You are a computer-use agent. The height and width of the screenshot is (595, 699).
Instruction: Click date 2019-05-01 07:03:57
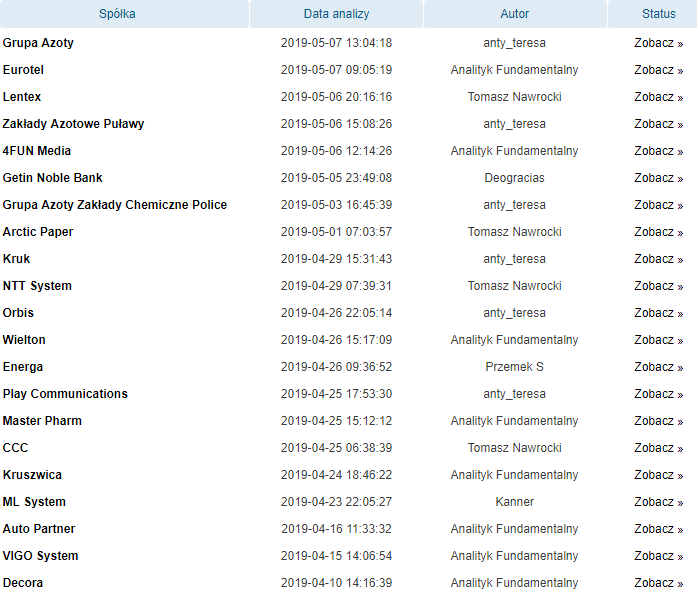click(337, 232)
